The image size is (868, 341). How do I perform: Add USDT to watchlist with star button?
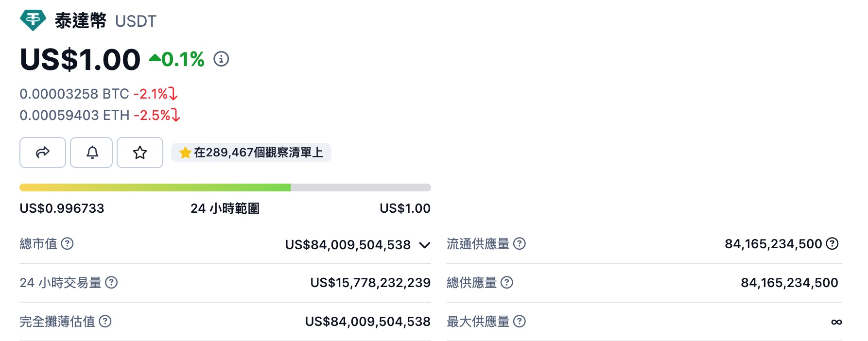tap(140, 153)
